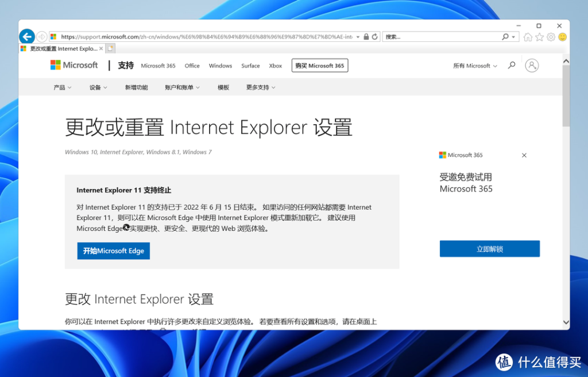Click the smiley feedback icon
Image resolution: width=588 pixels, height=377 pixels.
tap(562, 36)
